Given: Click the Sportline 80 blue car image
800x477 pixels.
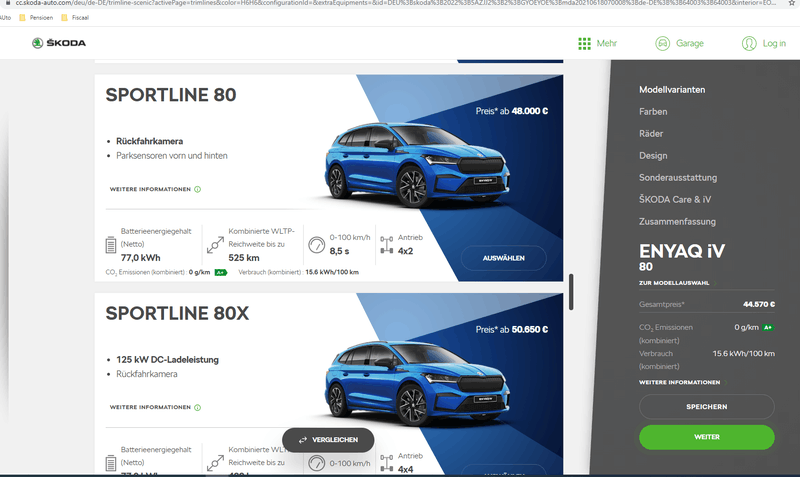Looking at the screenshot, I should 417,164.
